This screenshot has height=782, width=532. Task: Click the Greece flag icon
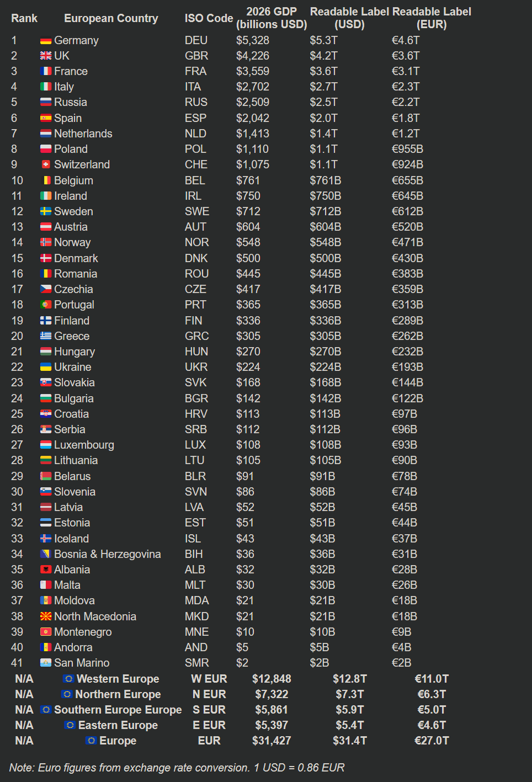(46, 336)
